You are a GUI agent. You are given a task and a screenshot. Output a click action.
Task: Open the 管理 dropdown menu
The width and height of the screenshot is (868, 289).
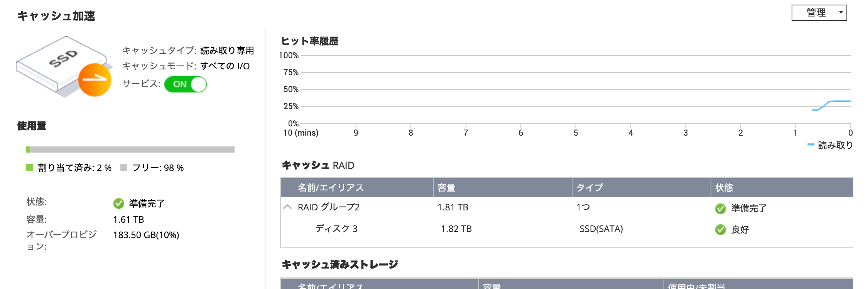coord(819,12)
